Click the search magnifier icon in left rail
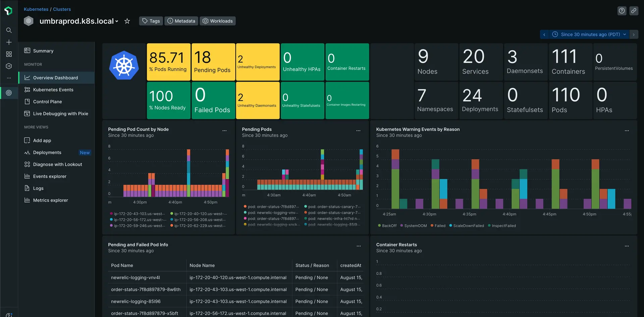 (9, 30)
